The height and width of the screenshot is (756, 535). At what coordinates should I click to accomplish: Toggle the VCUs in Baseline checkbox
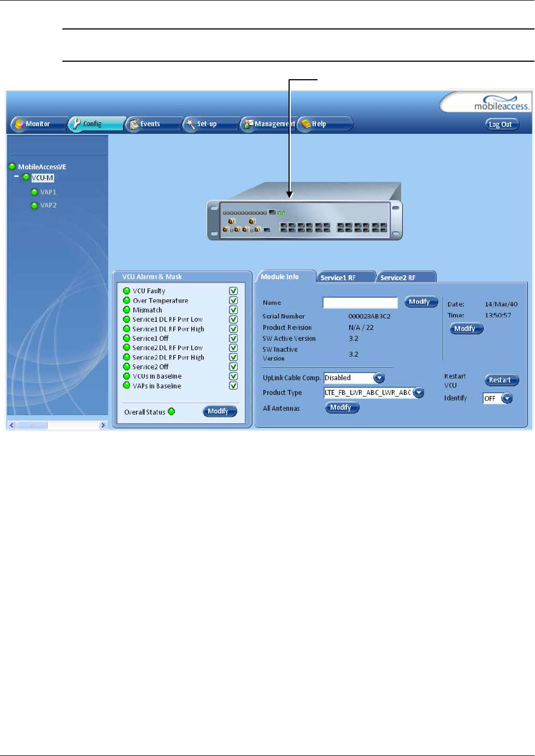click(x=233, y=376)
